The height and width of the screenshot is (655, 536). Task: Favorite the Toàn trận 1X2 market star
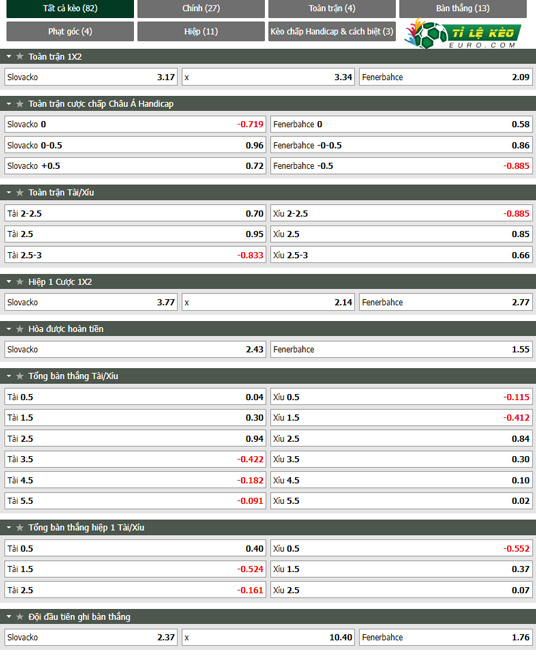20,56
